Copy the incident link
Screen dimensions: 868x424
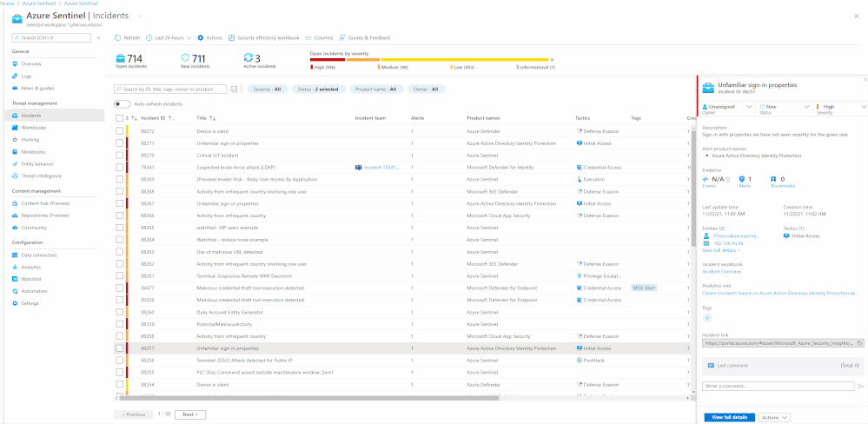(859, 343)
